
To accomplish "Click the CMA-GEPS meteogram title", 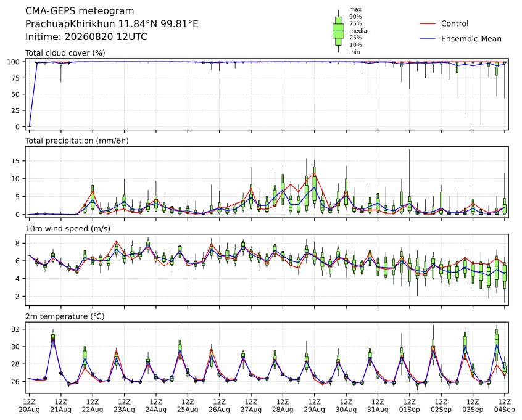I will (80, 11).
